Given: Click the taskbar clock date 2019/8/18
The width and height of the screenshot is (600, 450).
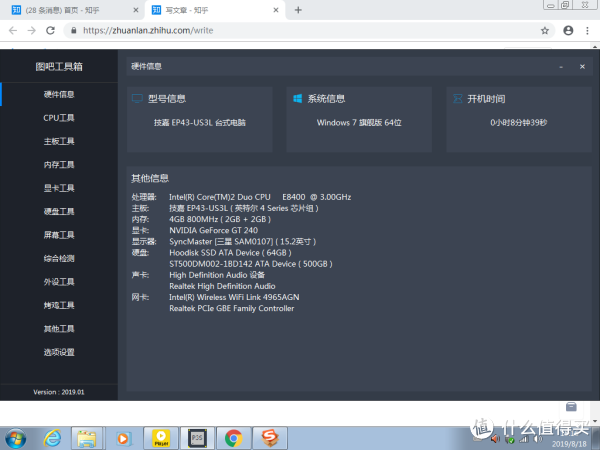Looking at the screenshot, I should point(569,444).
